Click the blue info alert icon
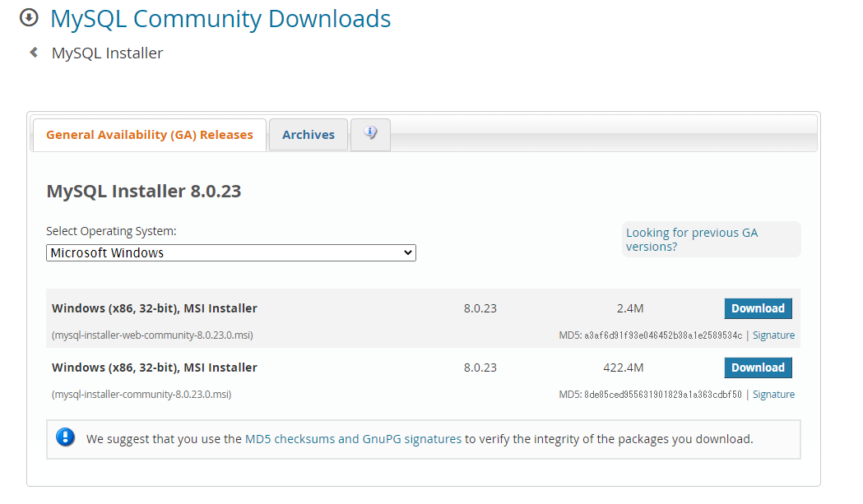 [x=66, y=437]
